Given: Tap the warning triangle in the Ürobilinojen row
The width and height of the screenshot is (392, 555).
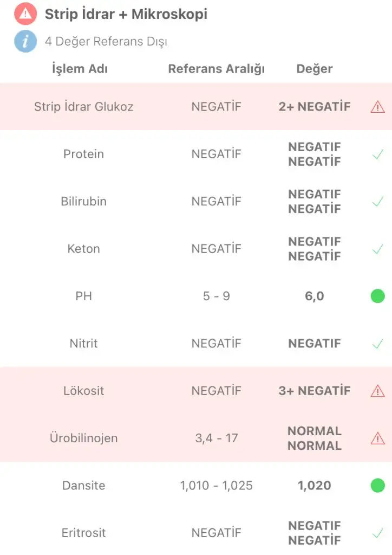Looking at the screenshot, I should 377,438.
